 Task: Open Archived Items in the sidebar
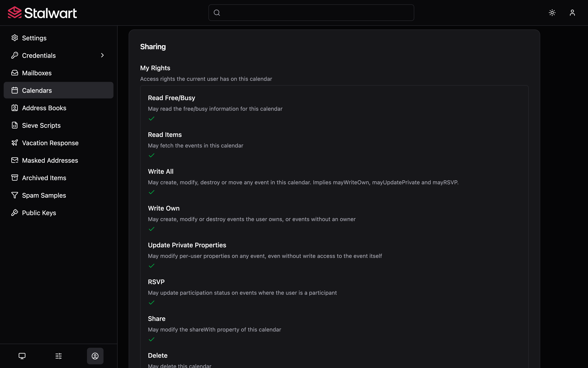click(x=58, y=178)
